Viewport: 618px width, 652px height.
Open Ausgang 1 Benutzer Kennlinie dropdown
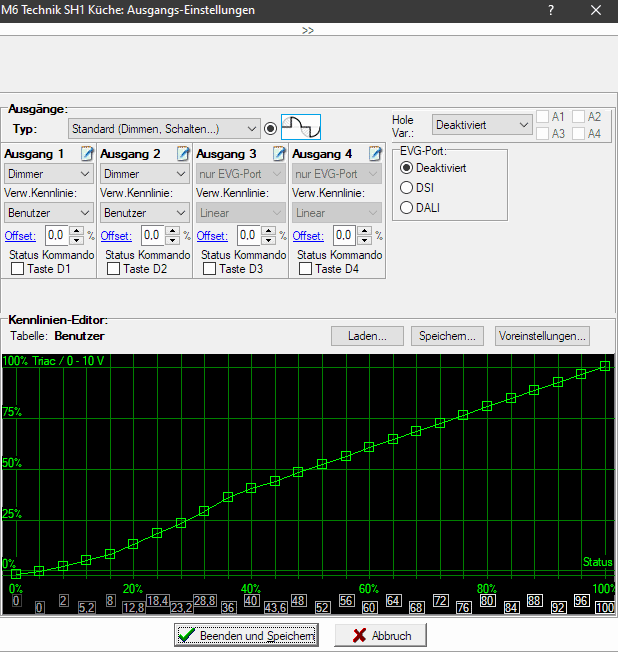pos(49,213)
